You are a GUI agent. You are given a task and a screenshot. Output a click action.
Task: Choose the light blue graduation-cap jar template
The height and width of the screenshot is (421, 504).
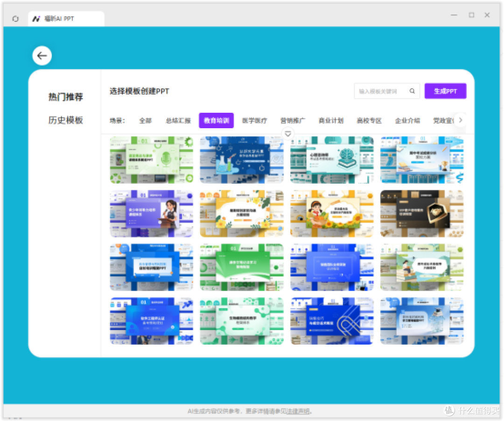point(422,321)
